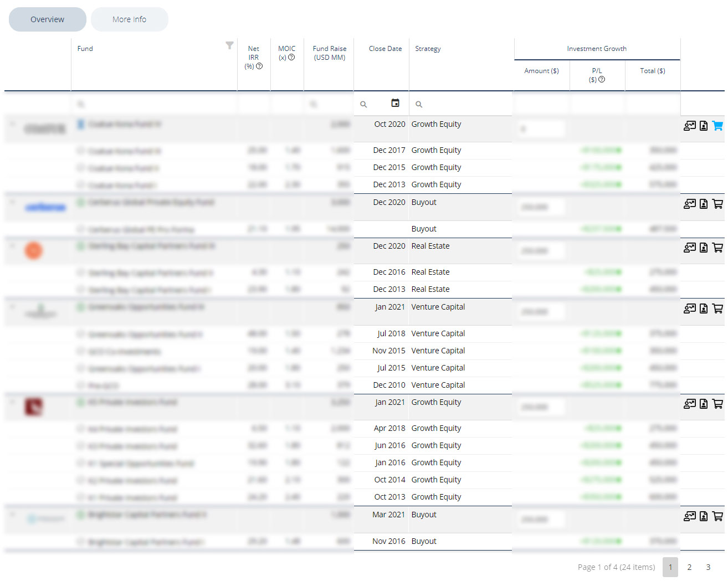Collapse the Jan 2021 Venture Capital group row
This screenshot has height=581, width=728.
coord(12,306)
